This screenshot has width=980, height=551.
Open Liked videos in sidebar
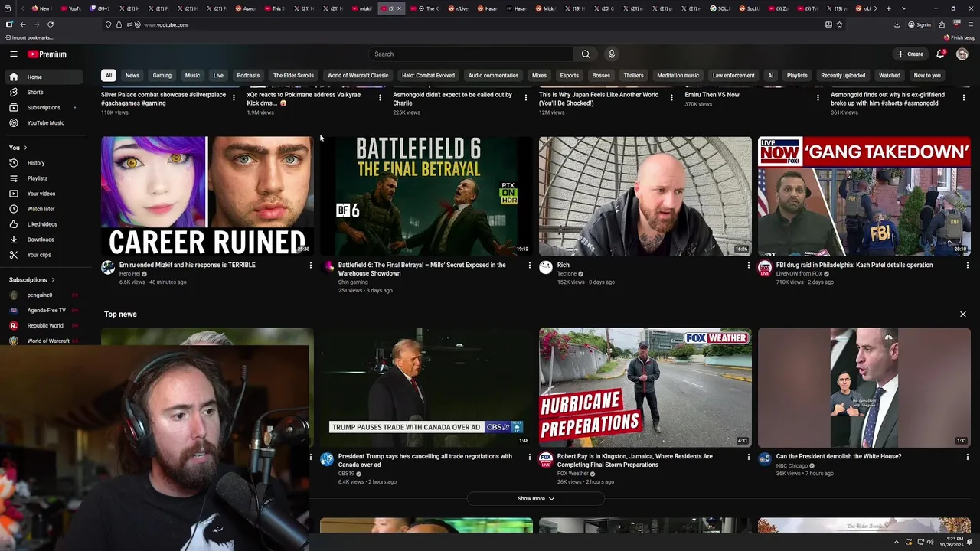42,224
